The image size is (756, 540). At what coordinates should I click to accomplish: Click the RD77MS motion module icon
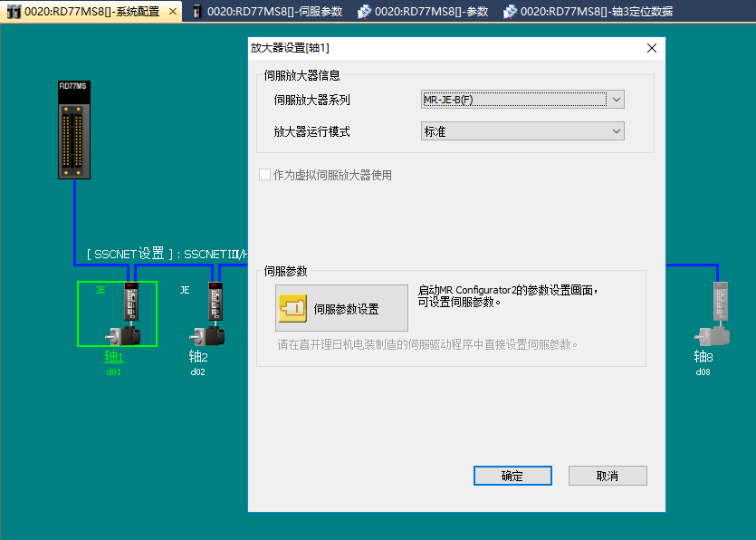[73, 130]
